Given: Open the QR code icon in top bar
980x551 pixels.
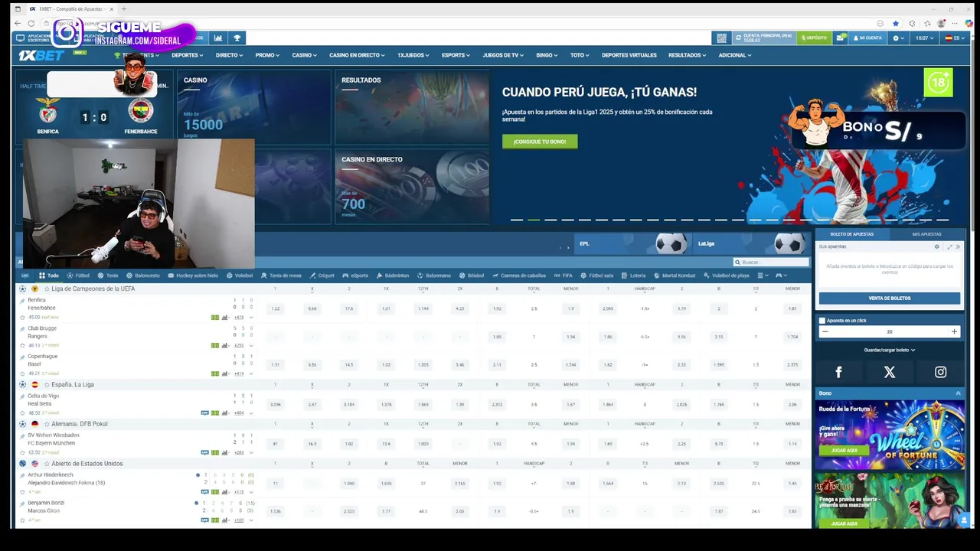Looking at the screenshot, I should click(721, 37).
